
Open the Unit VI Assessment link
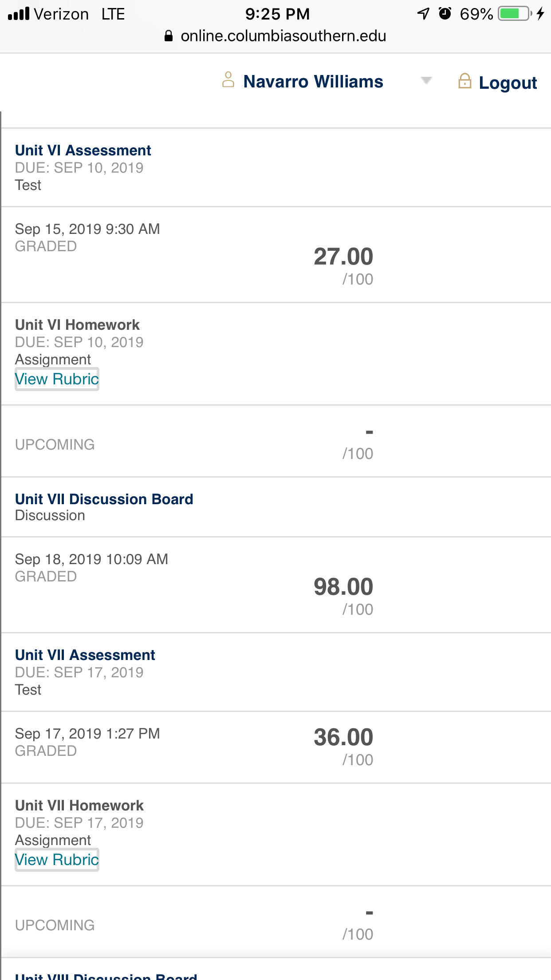pyautogui.click(x=83, y=150)
